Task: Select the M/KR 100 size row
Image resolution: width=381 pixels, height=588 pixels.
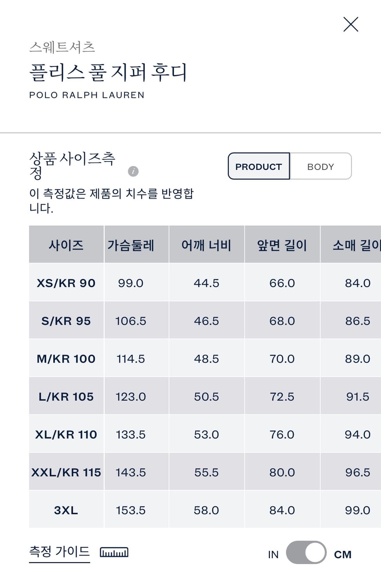Action: (x=66, y=358)
